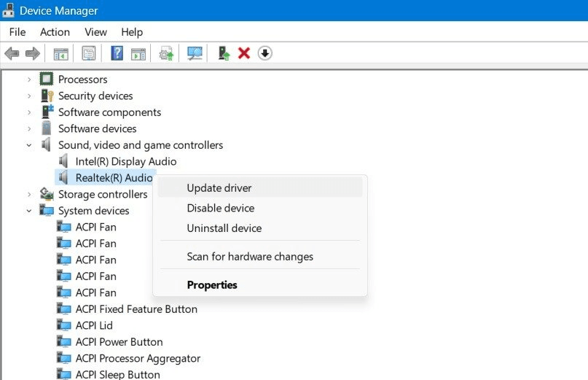Click the Enable device toolbar icon
This screenshot has width=588, height=380.
click(224, 53)
